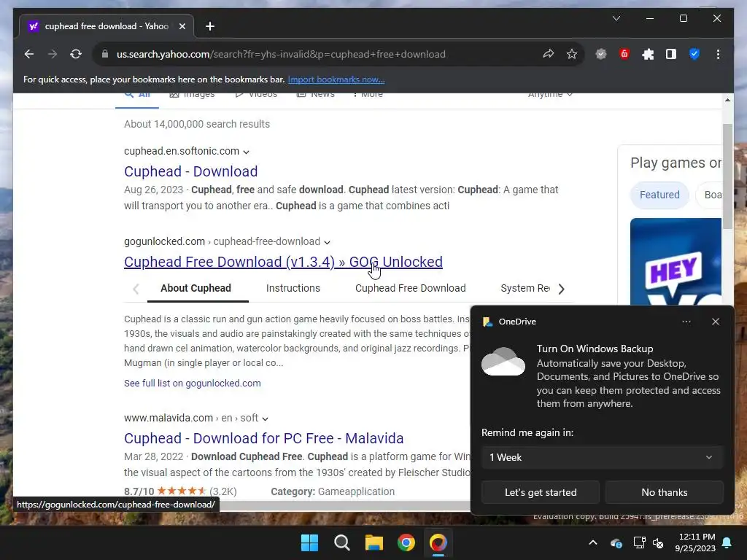The width and height of the screenshot is (747, 560).
Task: Open the Anytime filter dropdown
Action: [550, 95]
